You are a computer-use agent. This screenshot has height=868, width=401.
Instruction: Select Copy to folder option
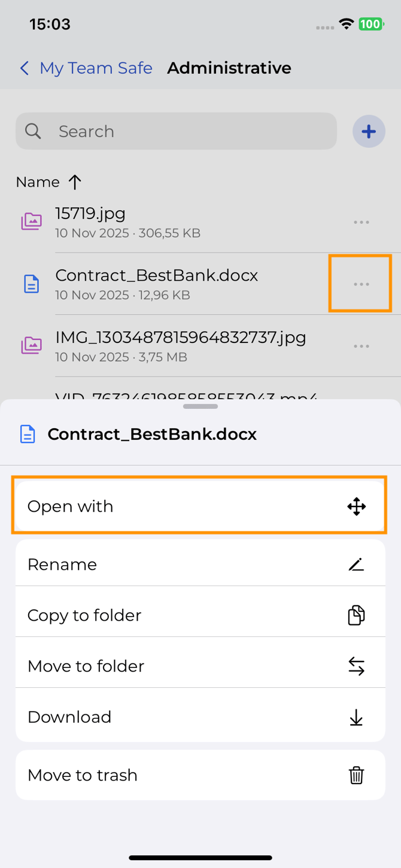point(84,615)
